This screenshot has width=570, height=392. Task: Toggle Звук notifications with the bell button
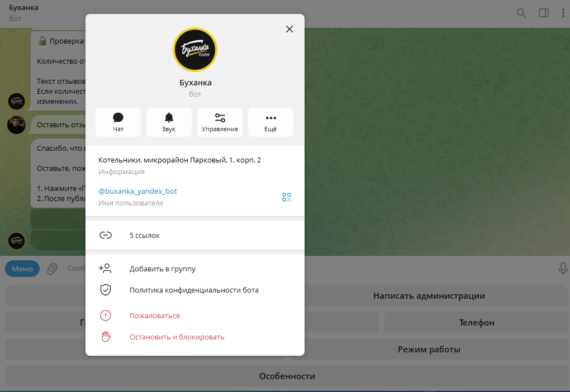[169, 122]
